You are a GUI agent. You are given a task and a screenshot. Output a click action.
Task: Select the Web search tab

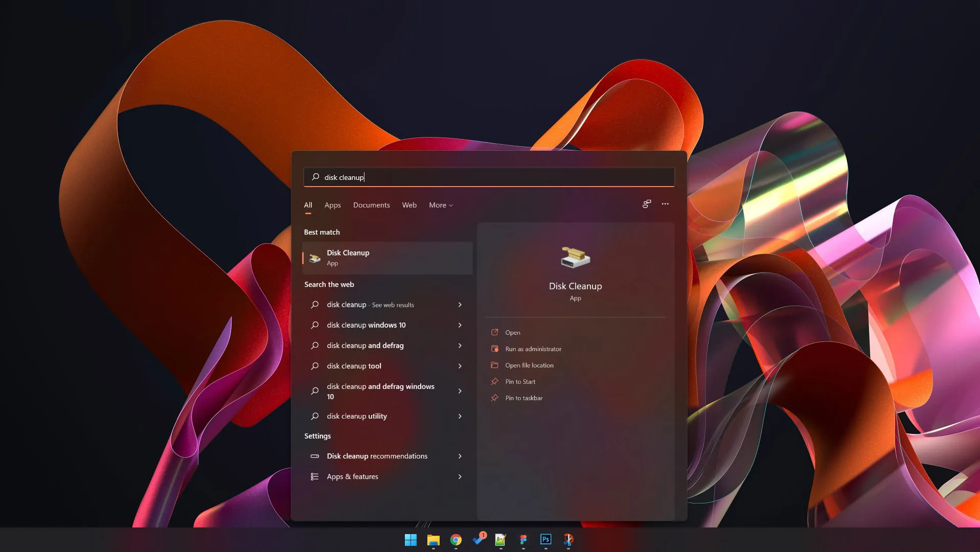click(409, 205)
